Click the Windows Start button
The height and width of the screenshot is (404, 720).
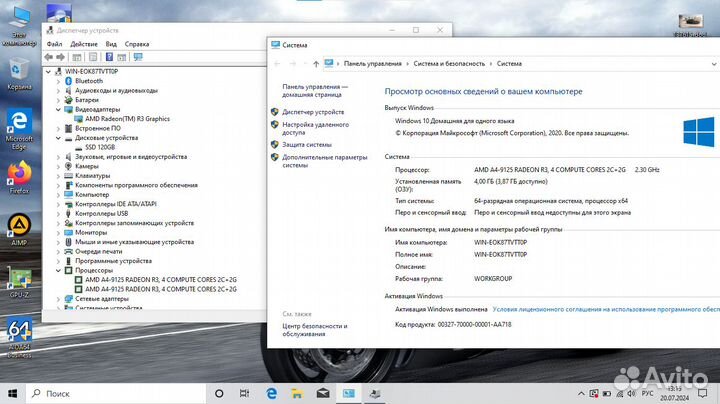coord(13,393)
